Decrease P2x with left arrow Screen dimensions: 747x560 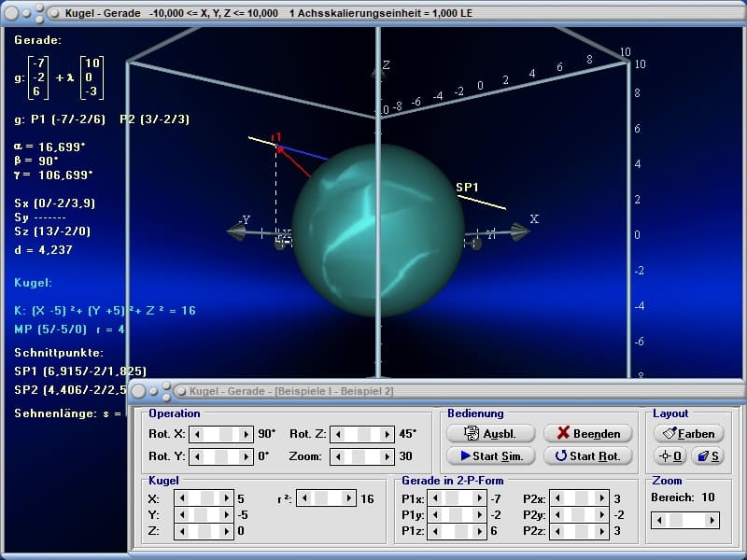click(557, 498)
